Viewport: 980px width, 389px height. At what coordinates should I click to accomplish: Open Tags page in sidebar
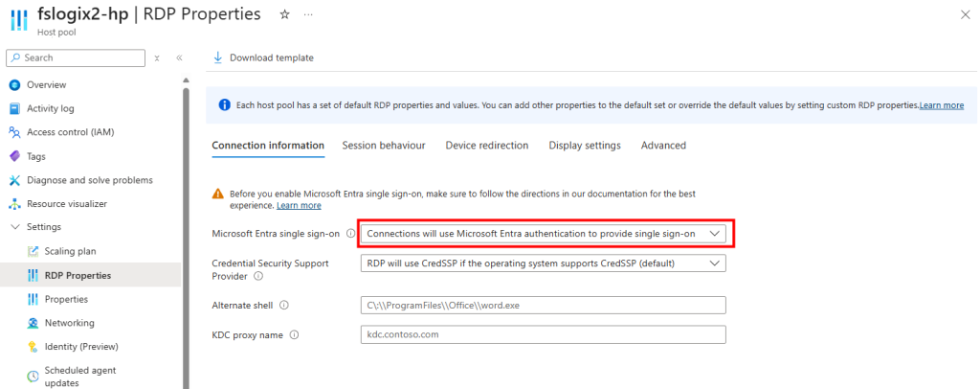tap(36, 156)
